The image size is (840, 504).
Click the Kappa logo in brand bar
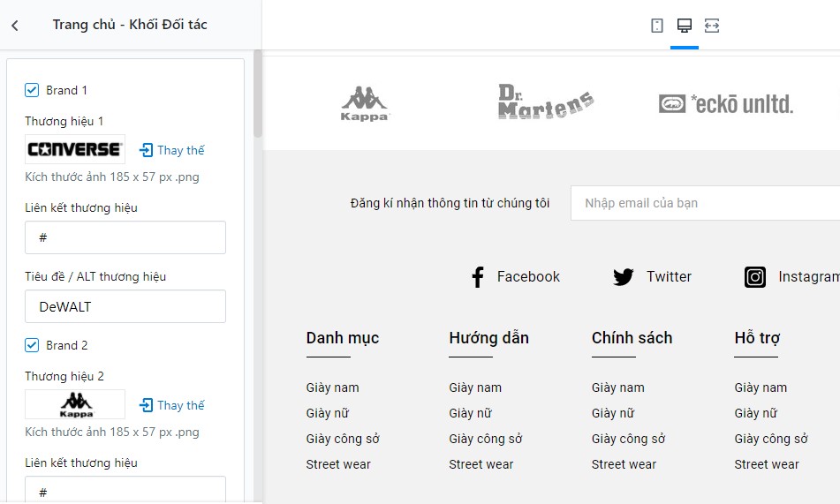365,104
